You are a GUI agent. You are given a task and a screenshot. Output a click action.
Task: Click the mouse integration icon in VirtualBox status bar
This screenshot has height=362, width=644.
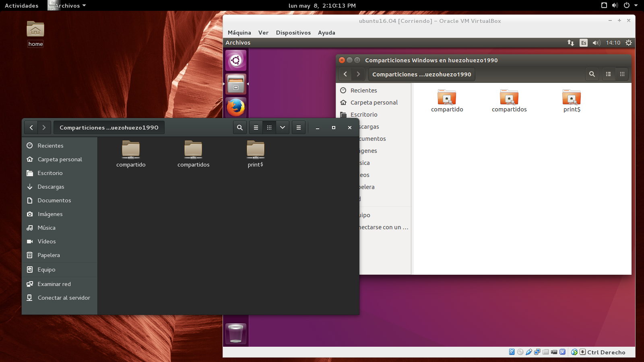click(574, 352)
